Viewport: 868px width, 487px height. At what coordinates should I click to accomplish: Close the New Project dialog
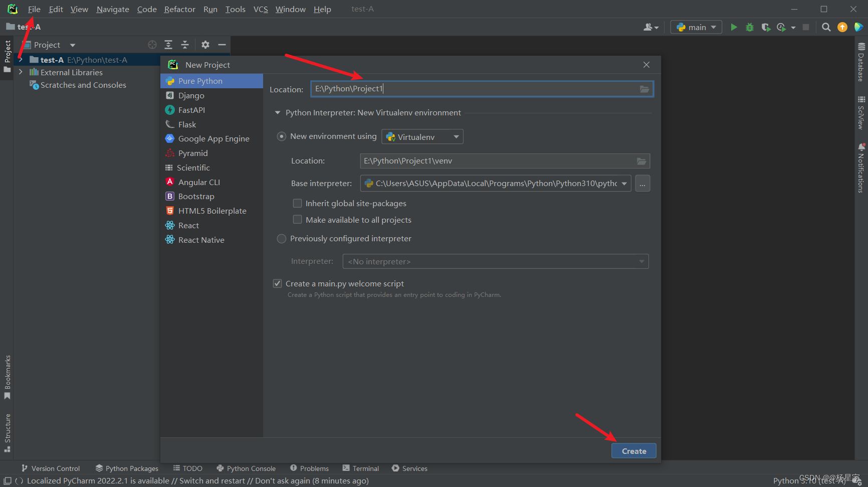(646, 65)
